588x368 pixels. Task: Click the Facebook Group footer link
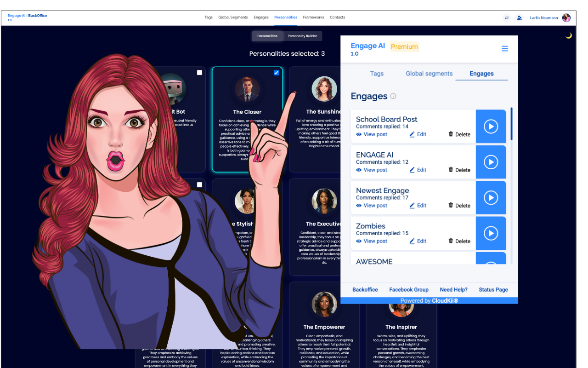(x=409, y=290)
